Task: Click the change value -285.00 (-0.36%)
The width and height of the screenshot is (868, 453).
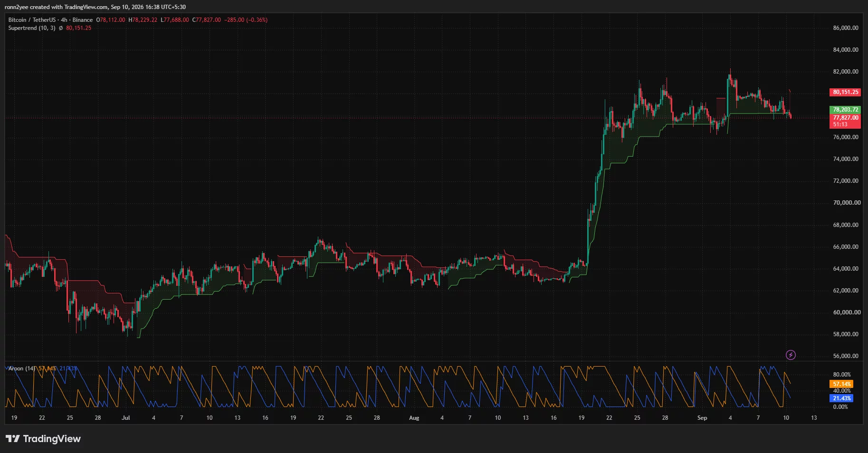Action: 246,20
